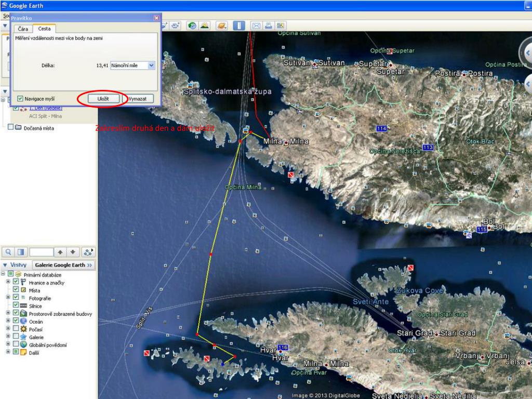The image size is (532, 399).
Task: Click the Vymazat button
Action: [138, 99]
